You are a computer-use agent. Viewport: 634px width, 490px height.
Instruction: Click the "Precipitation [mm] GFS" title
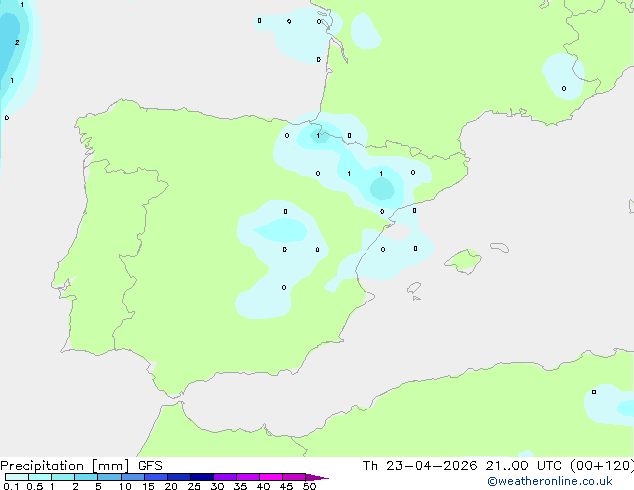coord(81,466)
